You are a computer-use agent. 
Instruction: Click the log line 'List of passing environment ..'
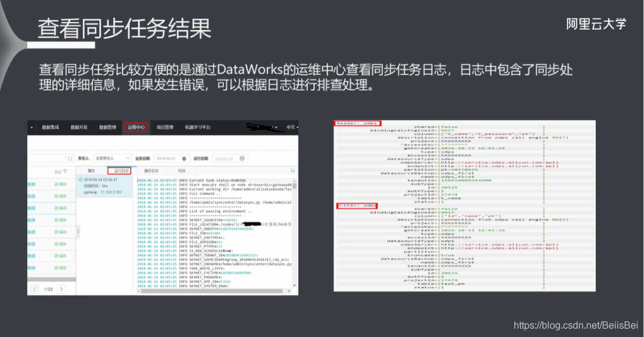(194, 211)
